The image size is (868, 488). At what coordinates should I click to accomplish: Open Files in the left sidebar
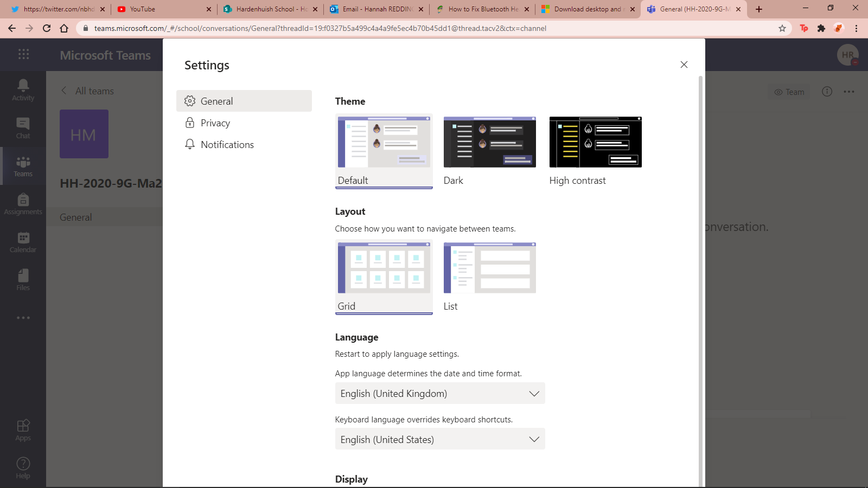pyautogui.click(x=23, y=280)
